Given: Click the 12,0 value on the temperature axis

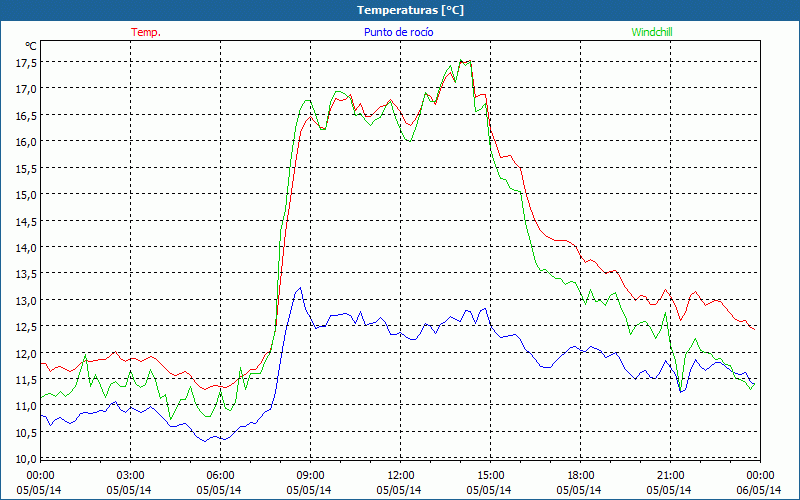Looking at the screenshot, I should (x=27, y=353).
